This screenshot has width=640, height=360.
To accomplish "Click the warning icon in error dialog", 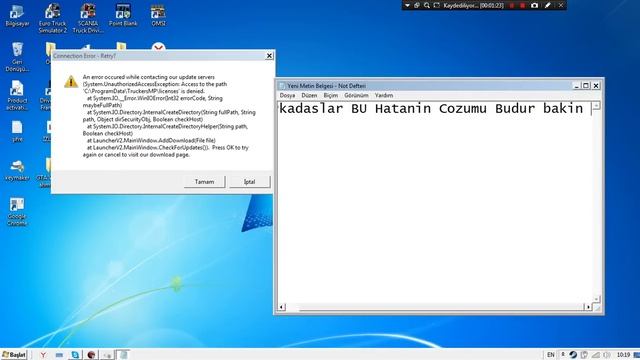I will coord(71,82).
